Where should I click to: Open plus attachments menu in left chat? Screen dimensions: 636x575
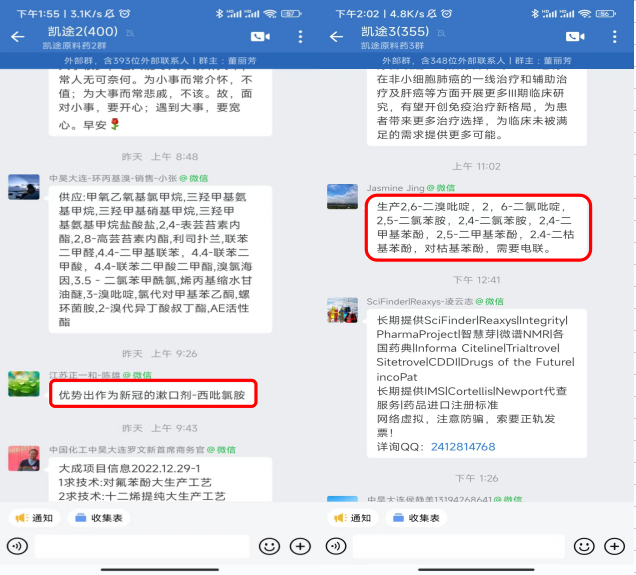pyautogui.click(x=300, y=546)
